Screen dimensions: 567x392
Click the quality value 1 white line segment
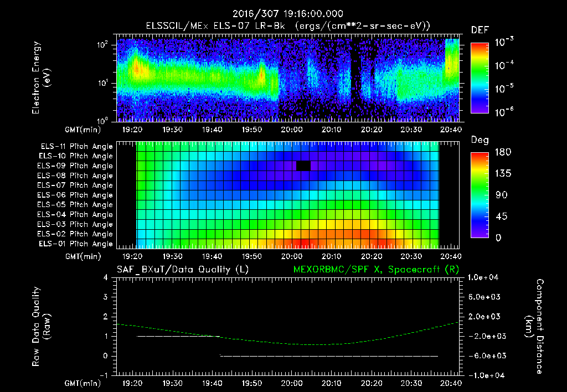178,336
